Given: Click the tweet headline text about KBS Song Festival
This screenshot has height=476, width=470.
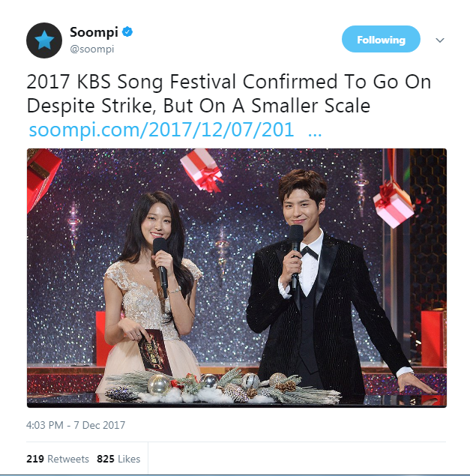Looking at the screenshot, I should tap(229, 94).
